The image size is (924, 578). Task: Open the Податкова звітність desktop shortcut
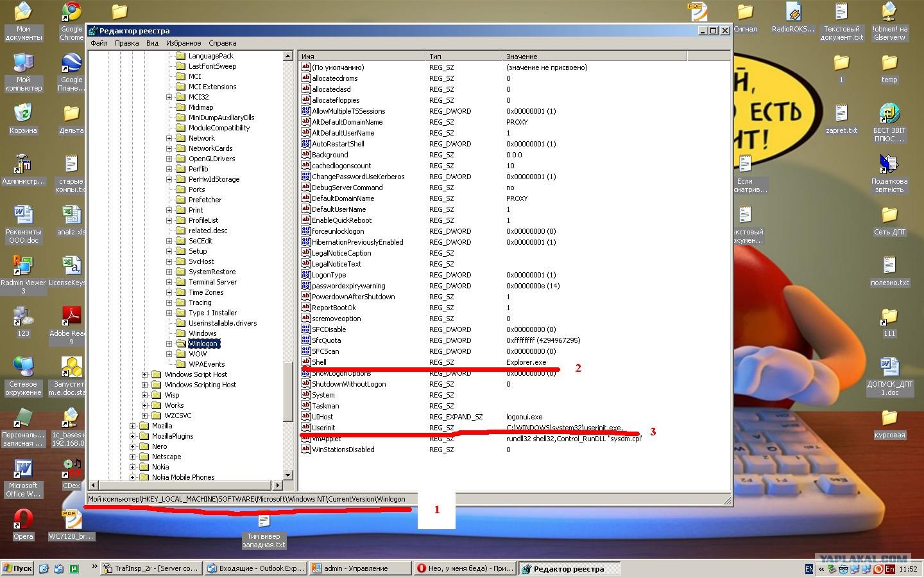889,173
